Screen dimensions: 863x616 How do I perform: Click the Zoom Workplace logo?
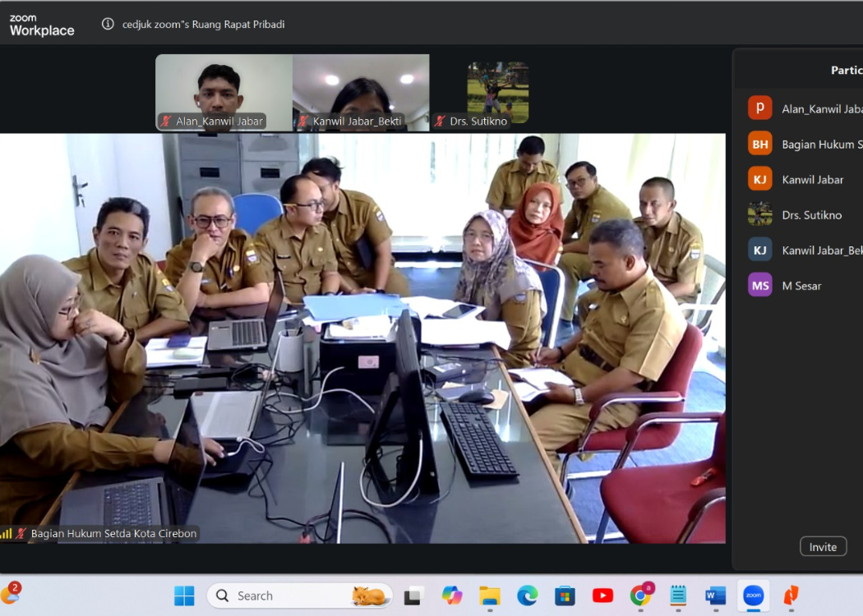point(42,25)
